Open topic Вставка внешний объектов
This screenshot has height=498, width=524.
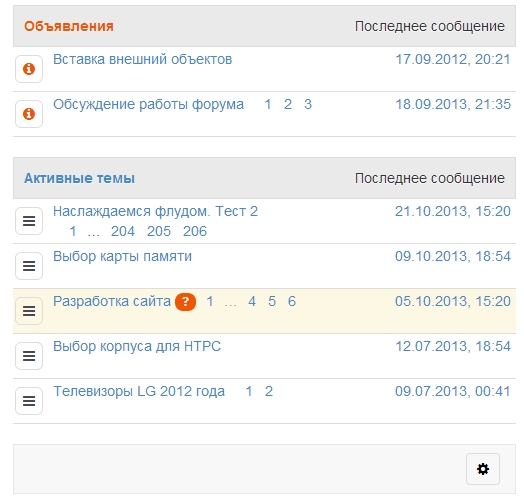point(142,59)
